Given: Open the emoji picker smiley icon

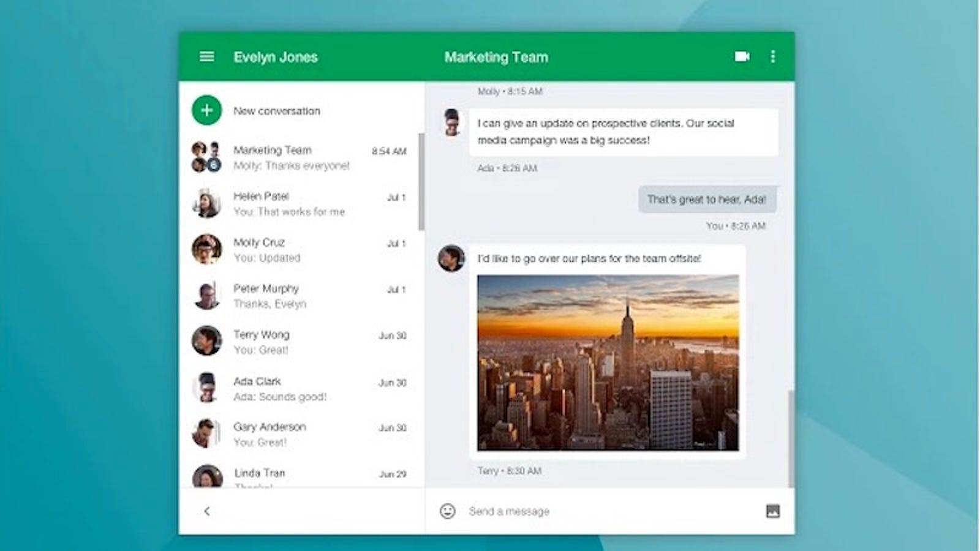Looking at the screenshot, I should (448, 511).
